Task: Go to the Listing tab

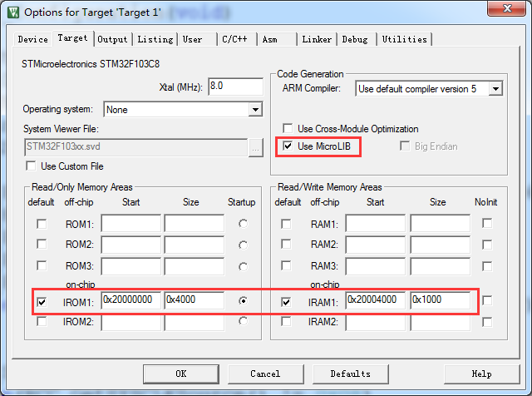Action: tap(155, 39)
